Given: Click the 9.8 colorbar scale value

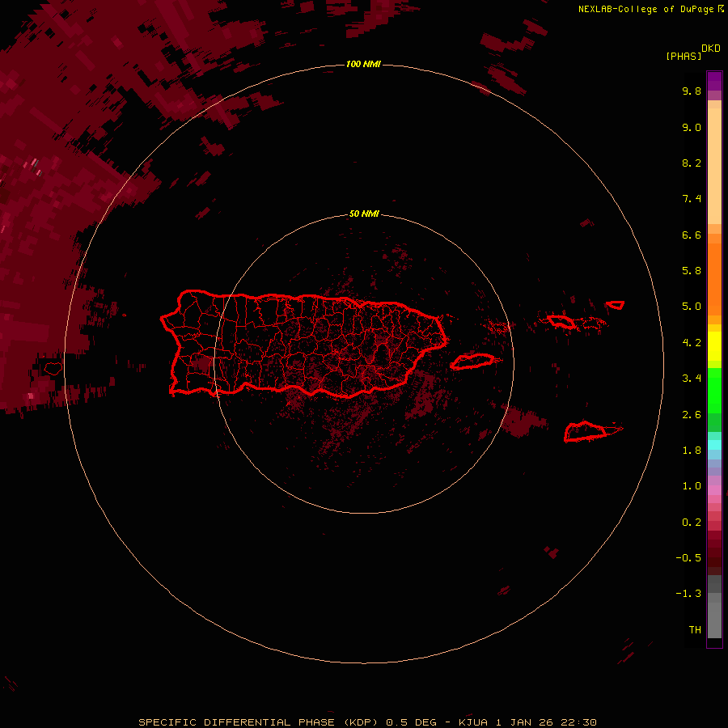Looking at the screenshot, I should tap(692, 91).
